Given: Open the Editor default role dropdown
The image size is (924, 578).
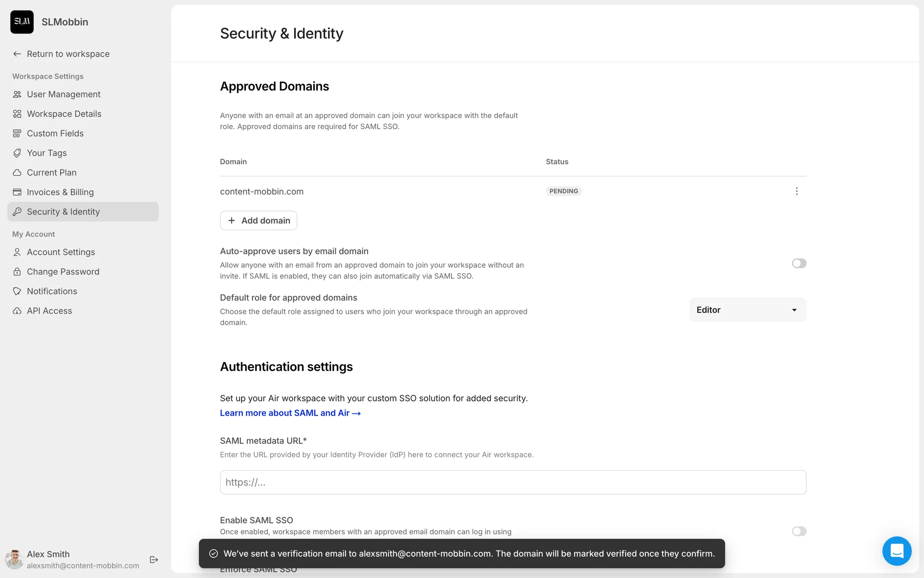Looking at the screenshot, I should tap(747, 310).
